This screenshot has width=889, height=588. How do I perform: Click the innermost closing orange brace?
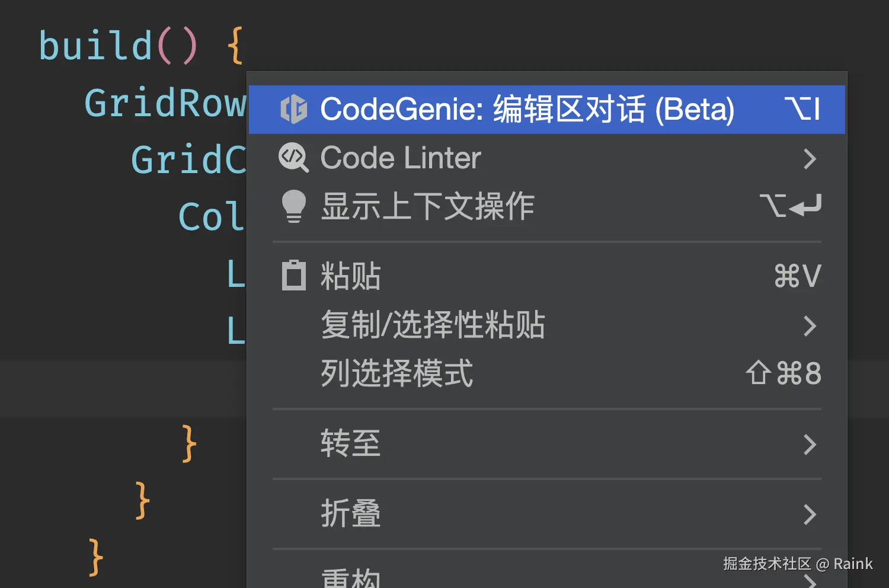click(188, 443)
